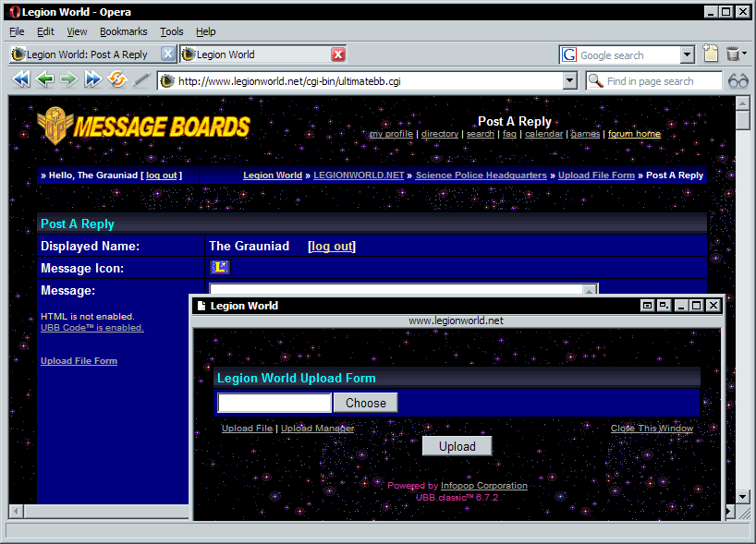Click the file path input field
756x544 pixels.
(x=274, y=403)
